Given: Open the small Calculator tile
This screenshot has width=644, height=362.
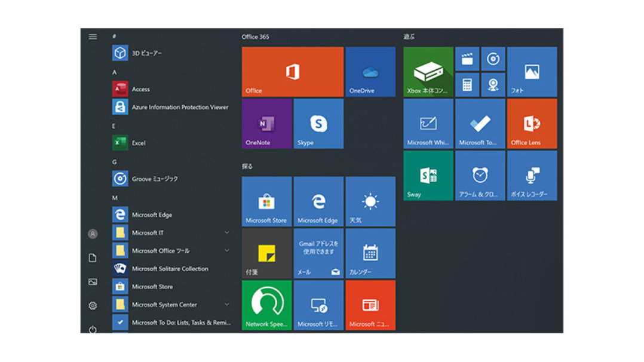Looking at the screenshot, I should tap(467, 85).
